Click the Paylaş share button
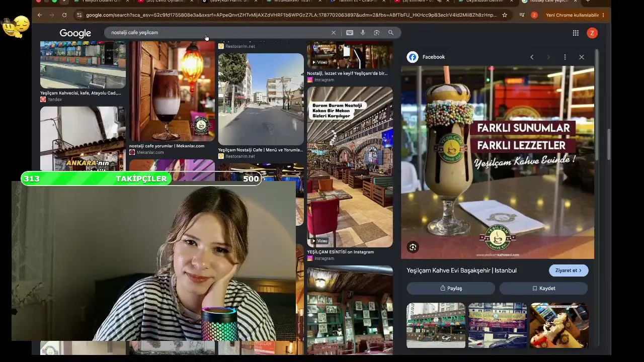Viewport: 644px width, 362px height. click(451, 288)
